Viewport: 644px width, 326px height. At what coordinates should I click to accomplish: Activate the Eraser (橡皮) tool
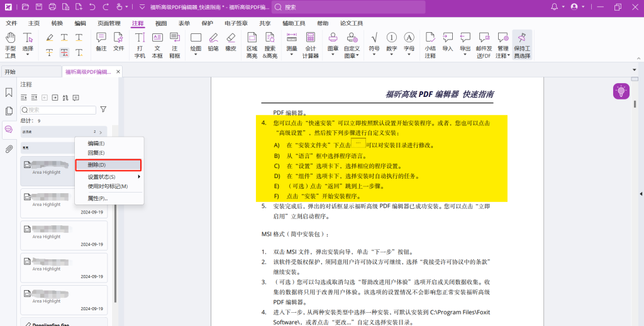pyautogui.click(x=230, y=42)
